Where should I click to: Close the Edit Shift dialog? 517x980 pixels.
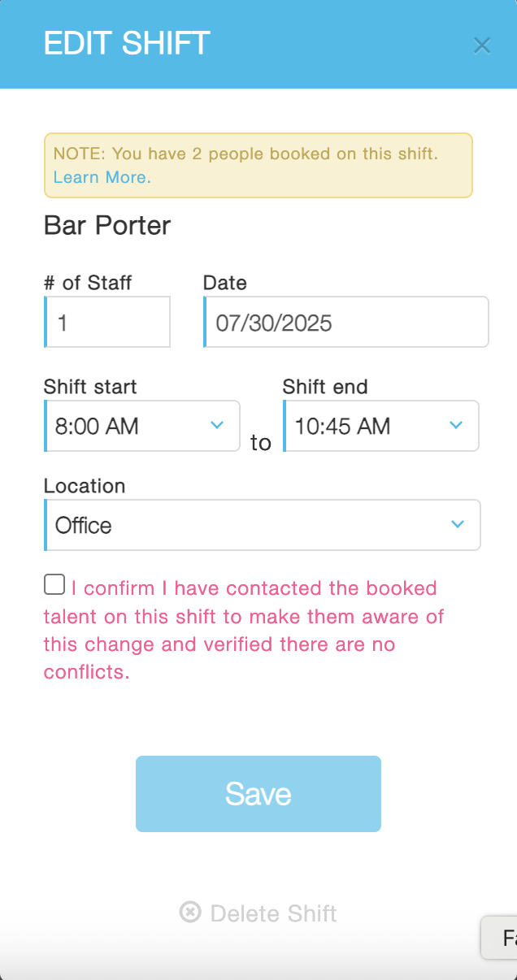[482, 46]
